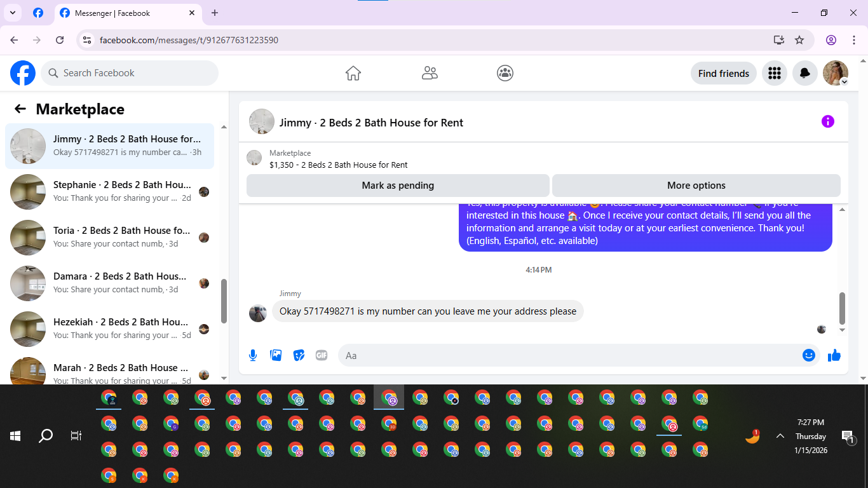The height and width of the screenshot is (488, 868).
Task: Choose a sticker with the sticker icon
Action: tap(299, 355)
